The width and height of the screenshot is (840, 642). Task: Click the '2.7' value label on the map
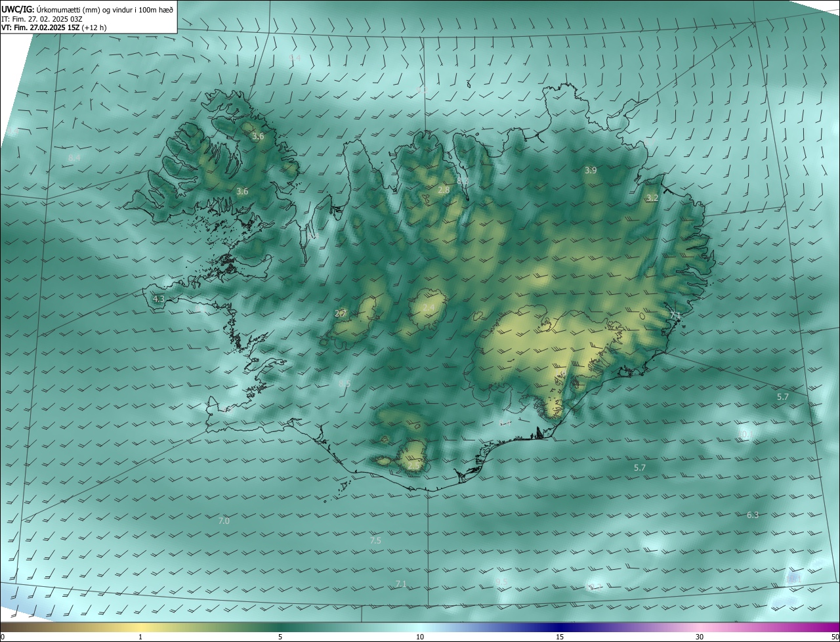click(x=341, y=314)
